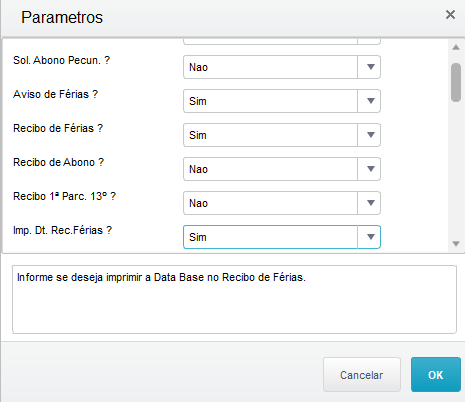Click the Imp. Dt. Rec.Férias ? label
This screenshot has height=402, width=465.
point(62,230)
